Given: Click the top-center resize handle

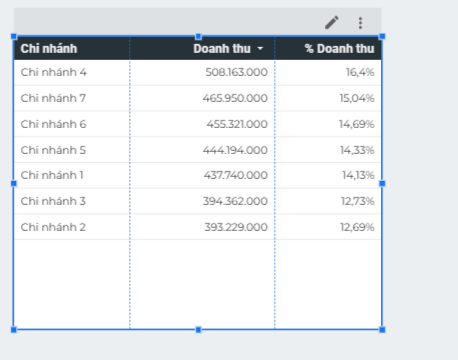Looking at the screenshot, I should tap(198, 36).
